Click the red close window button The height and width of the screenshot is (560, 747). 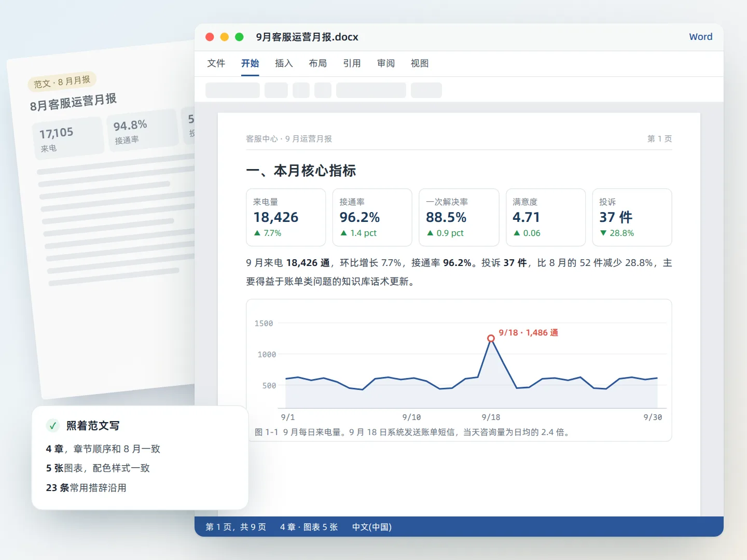pos(210,37)
